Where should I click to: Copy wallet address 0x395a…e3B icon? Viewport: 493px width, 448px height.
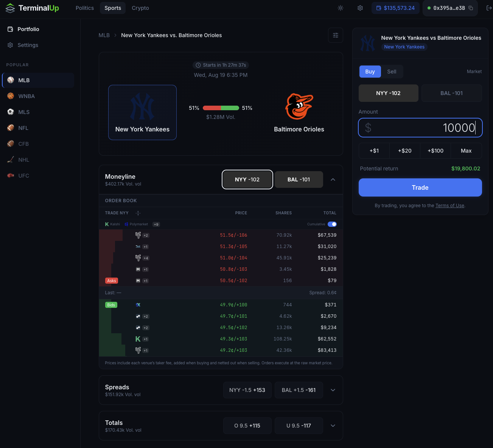(x=471, y=8)
